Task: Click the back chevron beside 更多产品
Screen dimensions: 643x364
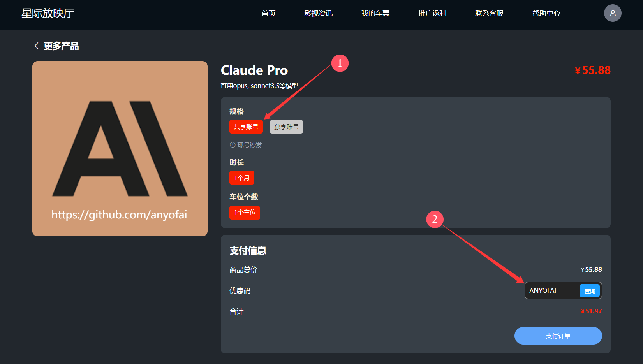Action: [x=37, y=46]
